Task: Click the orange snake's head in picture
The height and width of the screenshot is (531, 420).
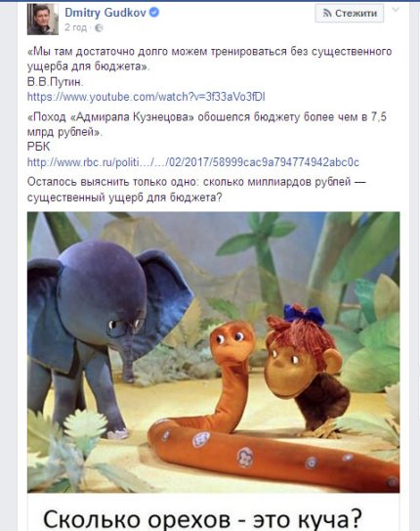Action: tap(232, 340)
